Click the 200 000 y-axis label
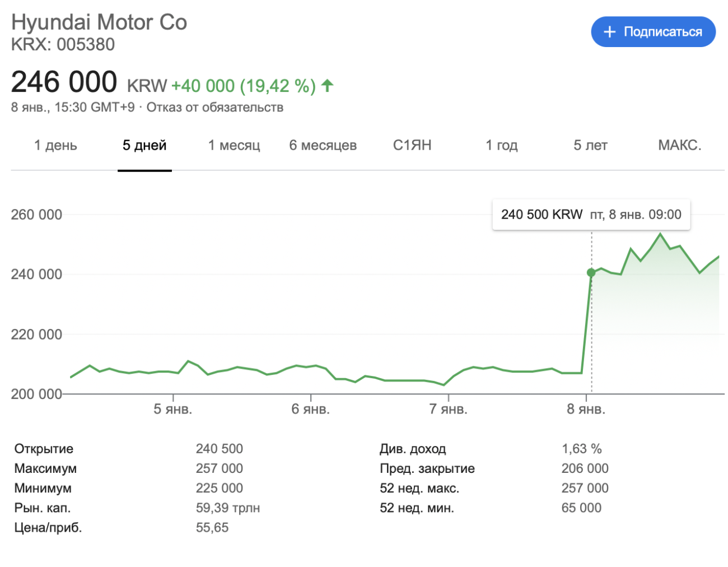 coord(36,394)
